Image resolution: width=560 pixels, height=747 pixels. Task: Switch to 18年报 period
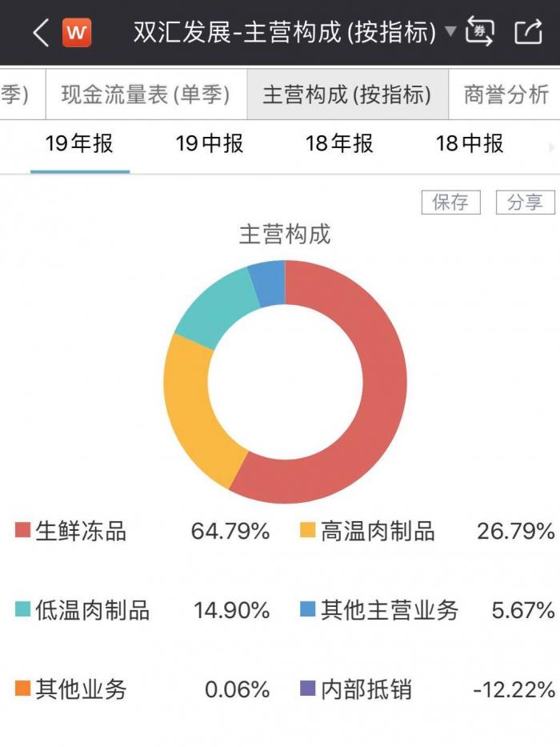(x=339, y=144)
